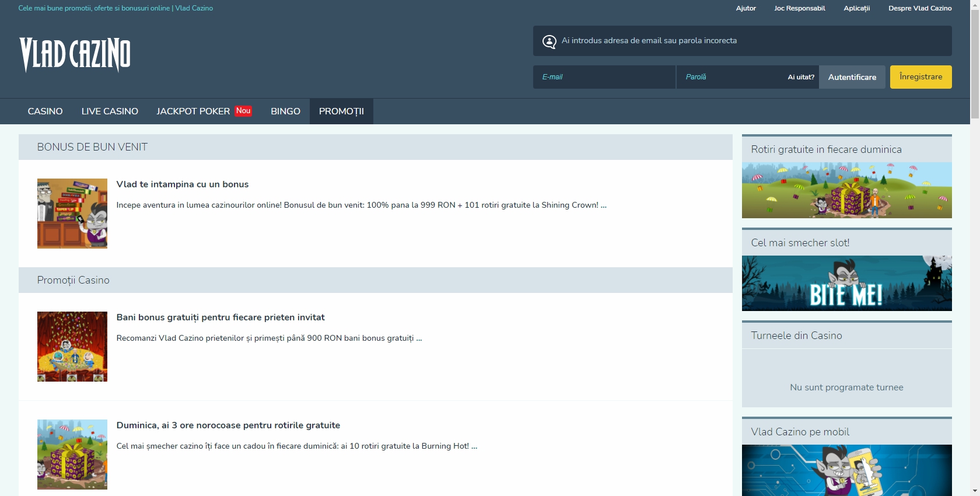This screenshot has height=496, width=980.
Task: Click the Rotiri gratuite in fiecare duminica heading
Action: coord(826,149)
